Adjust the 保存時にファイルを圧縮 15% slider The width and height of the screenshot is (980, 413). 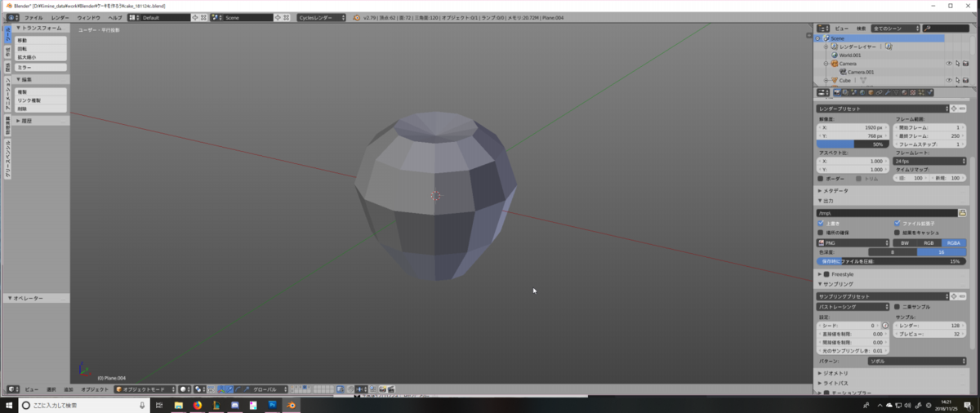[891, 261]
